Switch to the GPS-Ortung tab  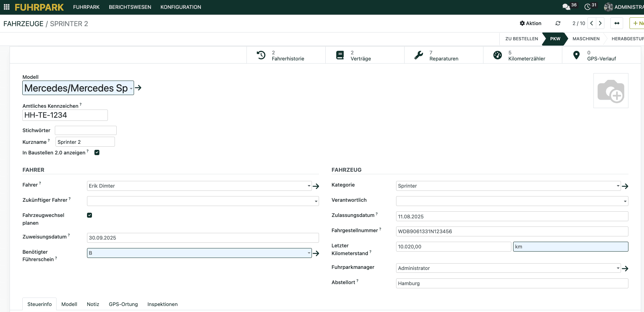pyautogui.click(x=123, y=304)
